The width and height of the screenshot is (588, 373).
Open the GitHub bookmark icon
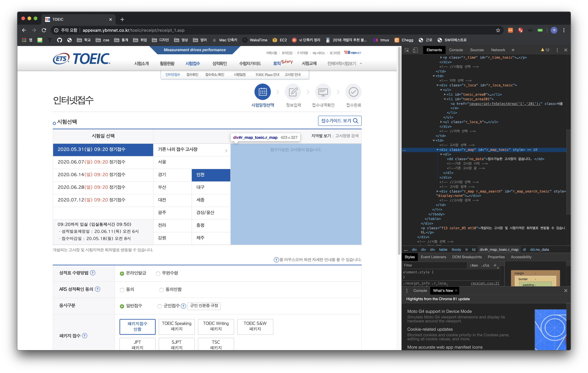click(x=60, y=40)
